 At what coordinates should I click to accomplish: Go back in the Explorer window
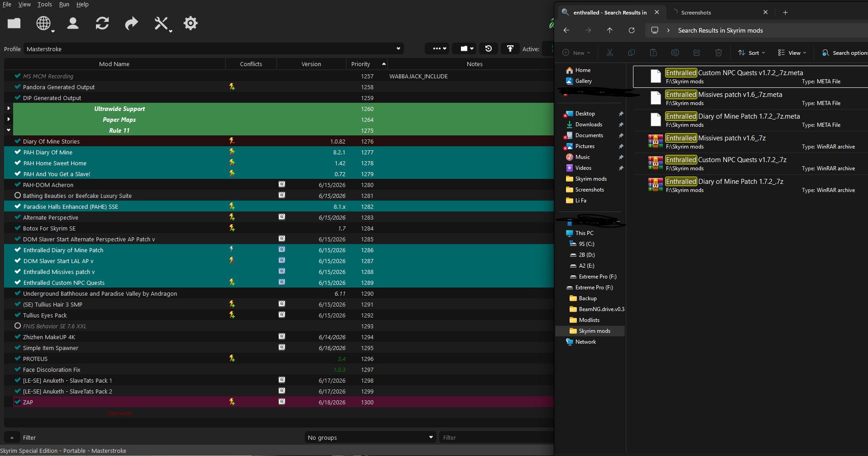point(566,30)
